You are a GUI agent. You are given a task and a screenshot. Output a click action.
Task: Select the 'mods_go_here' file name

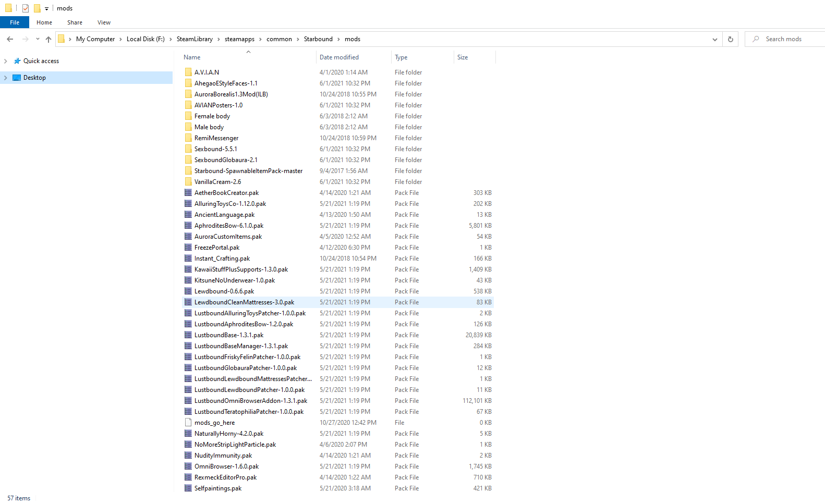(x=214, y=423)
